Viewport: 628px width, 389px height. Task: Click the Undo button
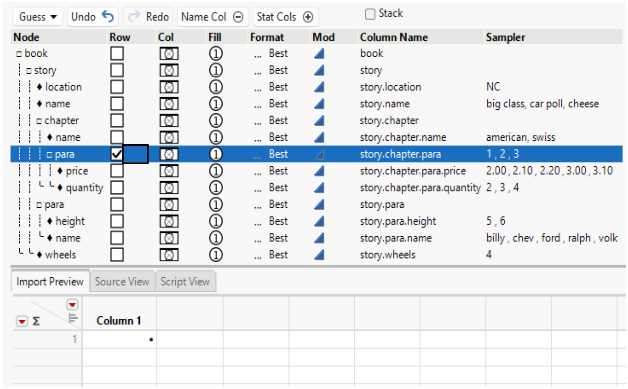tap(93, 17)
